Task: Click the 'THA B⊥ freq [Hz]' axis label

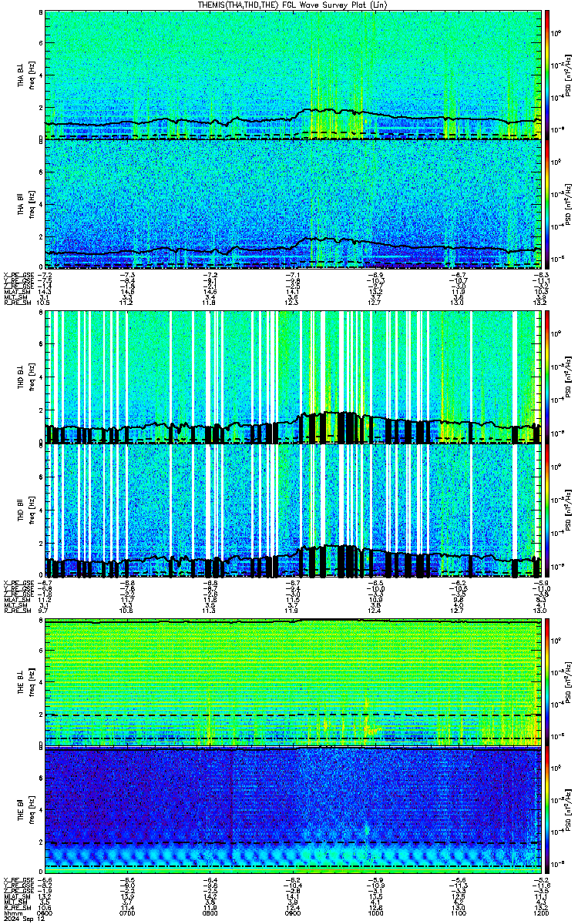Action: click(25, 75)
